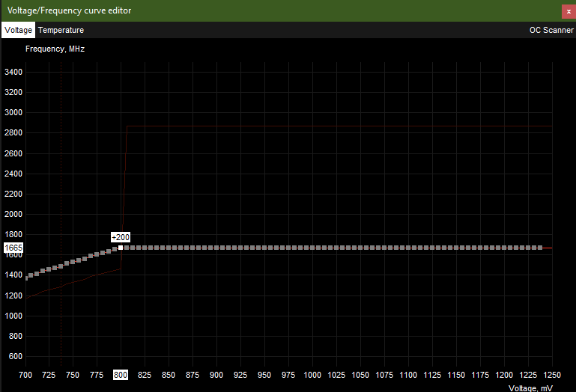
Task: Click the Voltage, mV axis title
Action: [x=530, y=388]
